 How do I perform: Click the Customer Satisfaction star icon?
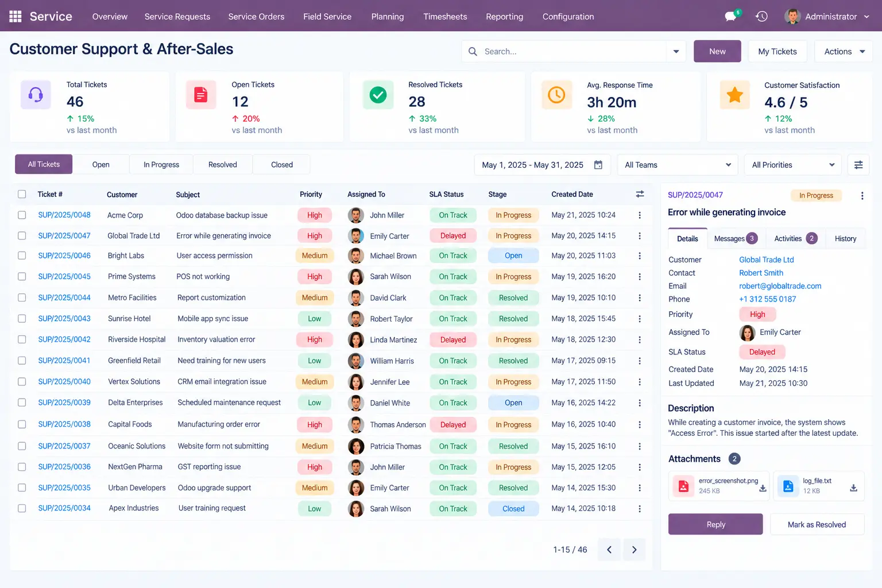(735, 95)
